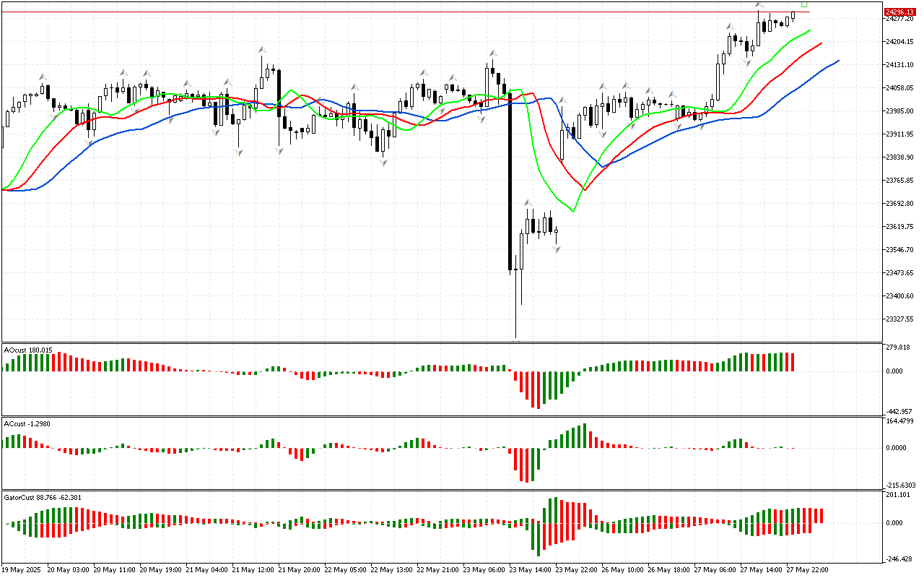The width and height of the screenshot is (924, 578).
Task: Select the large black crash candle on 23 May
Action: (x=510, y=181)
